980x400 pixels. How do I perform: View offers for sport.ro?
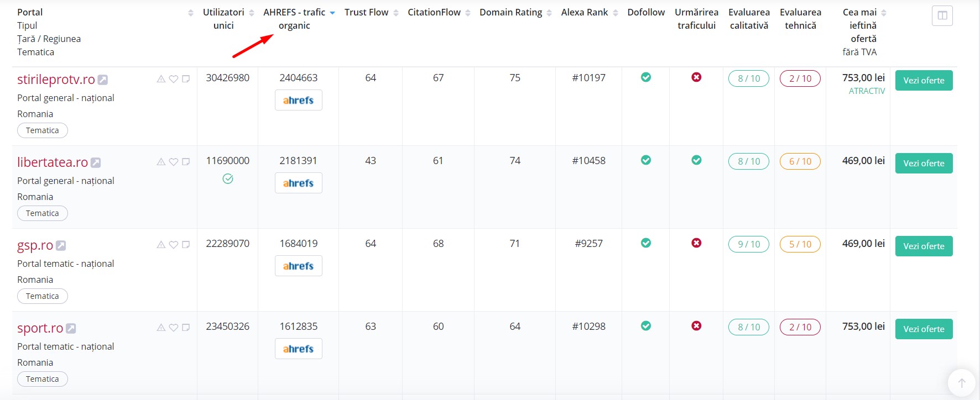pyautogui.click(x=924, y=329)
